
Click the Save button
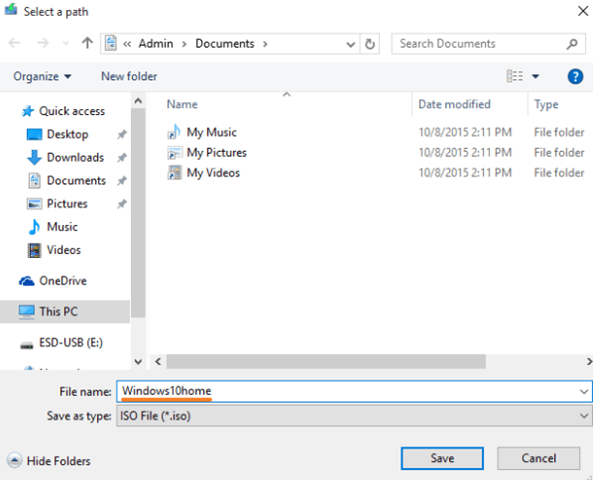coord(442,458)
